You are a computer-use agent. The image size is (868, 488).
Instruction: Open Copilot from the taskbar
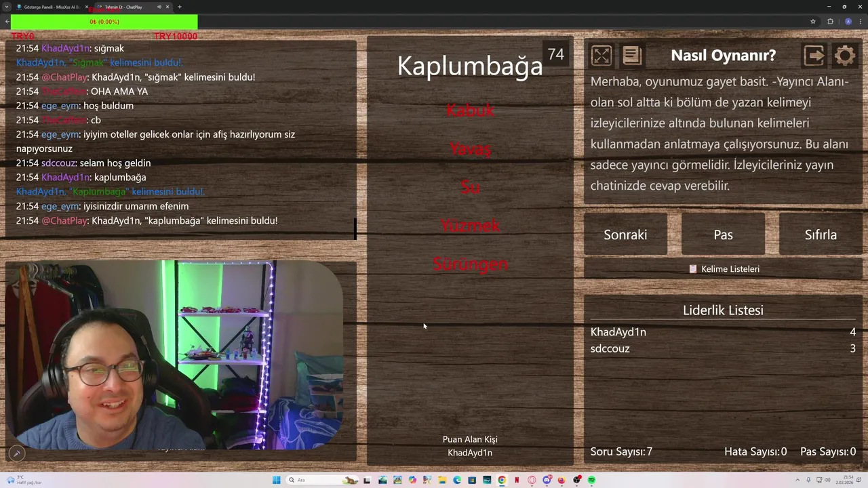(412, 480)
